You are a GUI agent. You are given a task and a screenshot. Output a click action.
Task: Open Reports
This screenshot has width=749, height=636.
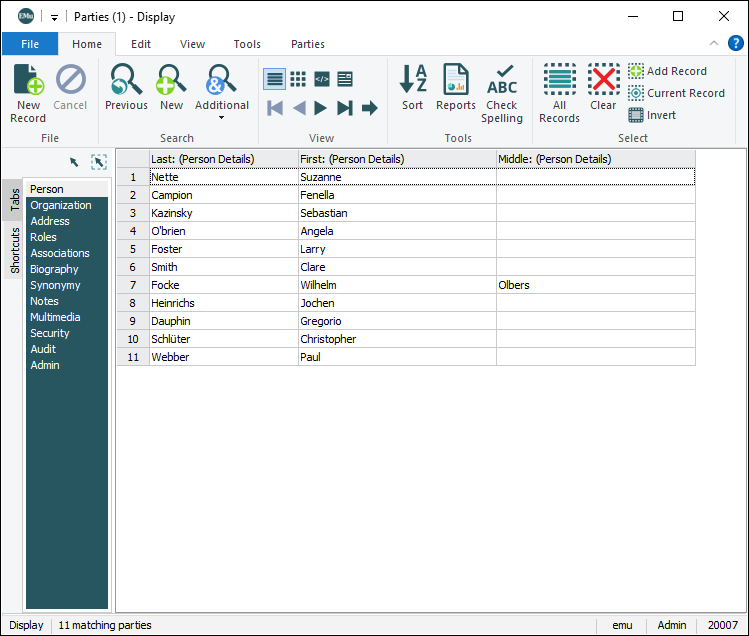point(456,88)
